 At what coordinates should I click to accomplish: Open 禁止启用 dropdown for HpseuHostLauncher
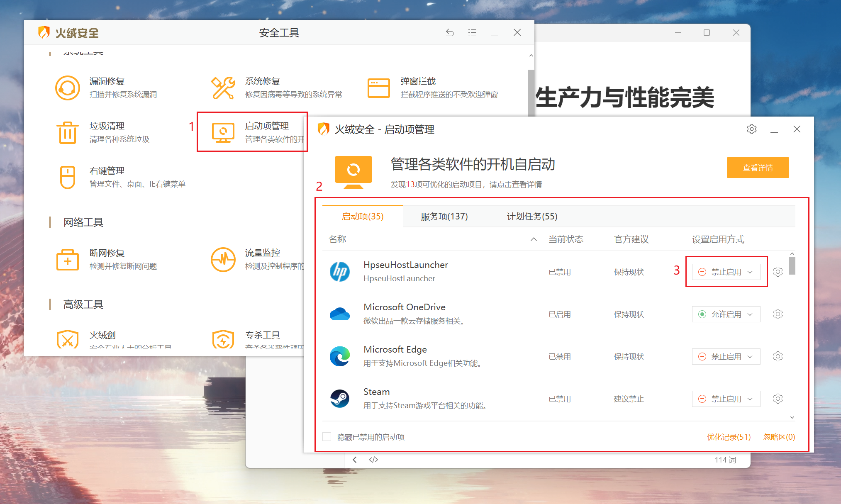pyautogui.click(x=726, y=272)
